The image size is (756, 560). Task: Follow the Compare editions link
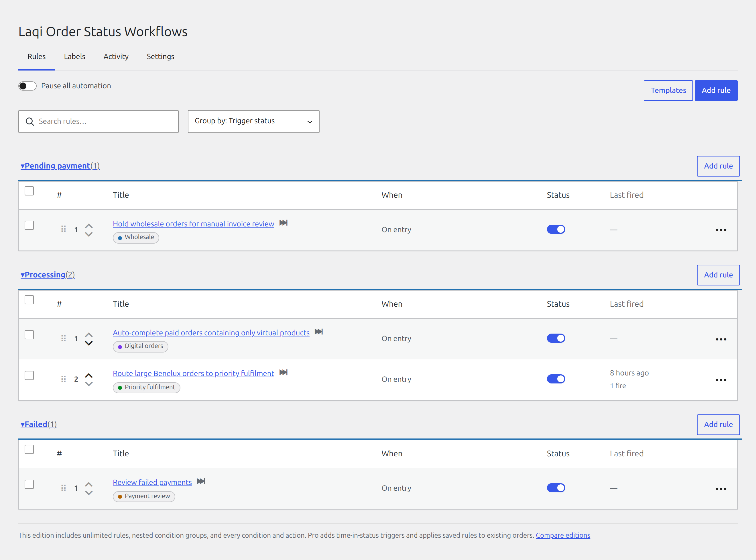563,535
